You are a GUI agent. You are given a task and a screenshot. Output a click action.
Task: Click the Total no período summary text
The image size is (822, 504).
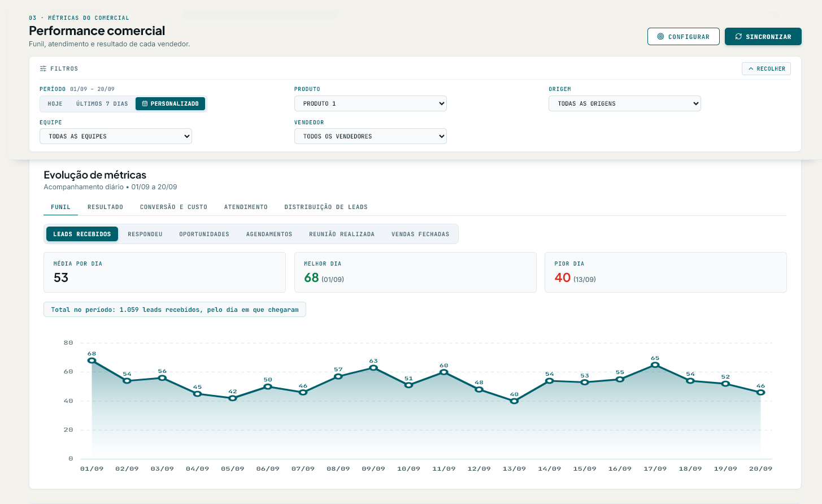point(175,310)
